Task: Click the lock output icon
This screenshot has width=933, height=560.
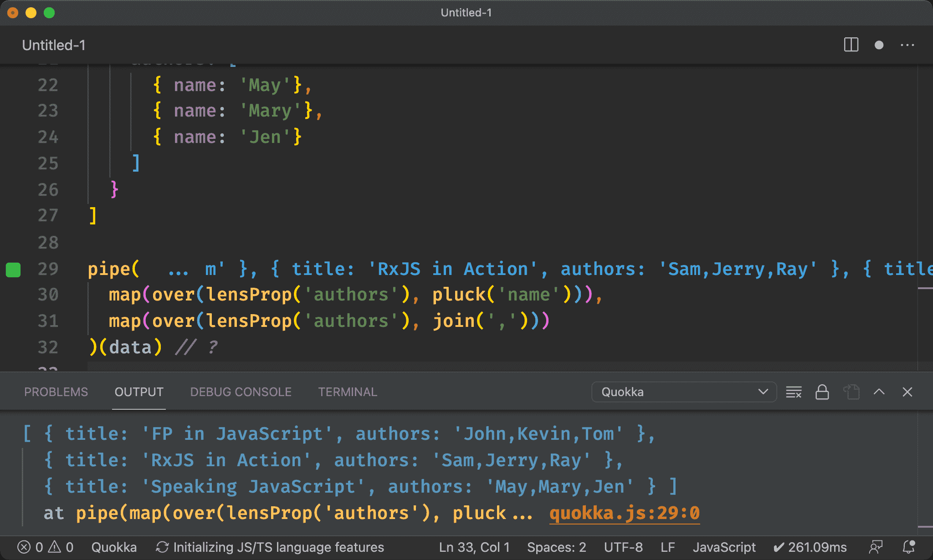Action: (x=823, y=392)
